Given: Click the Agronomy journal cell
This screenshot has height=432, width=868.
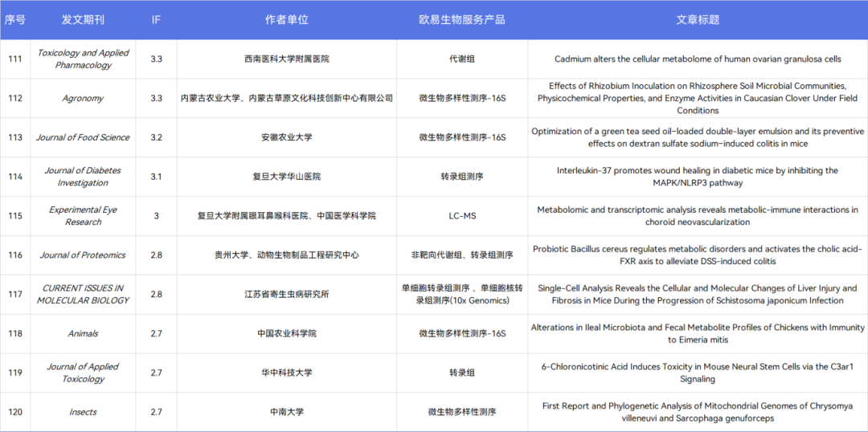Looking at the screenshot, I should coord(83,99).
